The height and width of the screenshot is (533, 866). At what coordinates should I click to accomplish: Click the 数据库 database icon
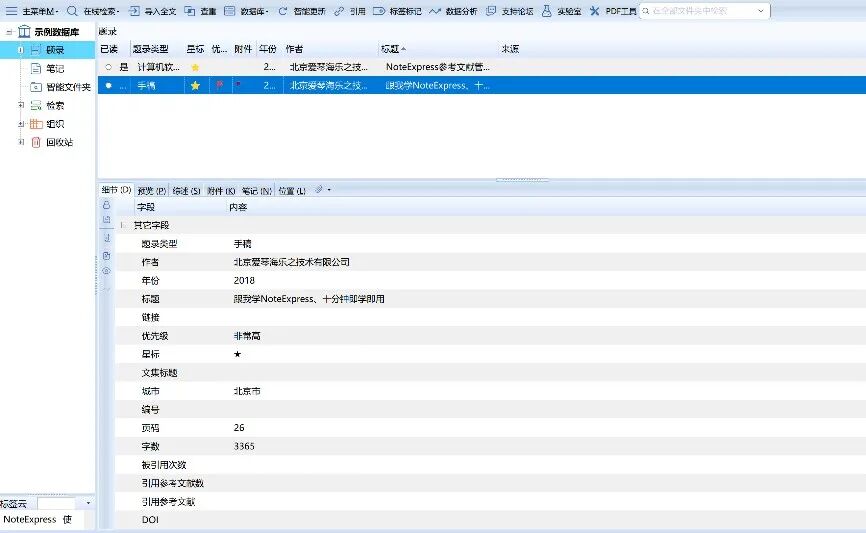point(230,11)
